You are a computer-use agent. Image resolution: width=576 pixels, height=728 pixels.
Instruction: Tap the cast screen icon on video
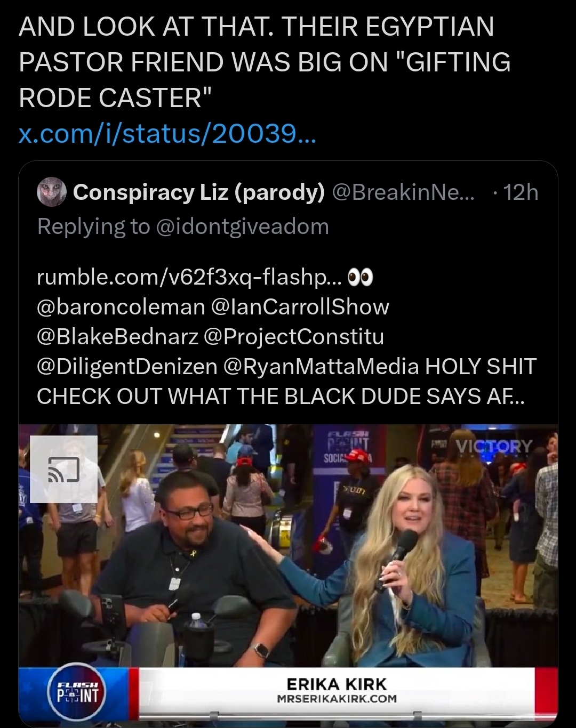tap(63, 469)
